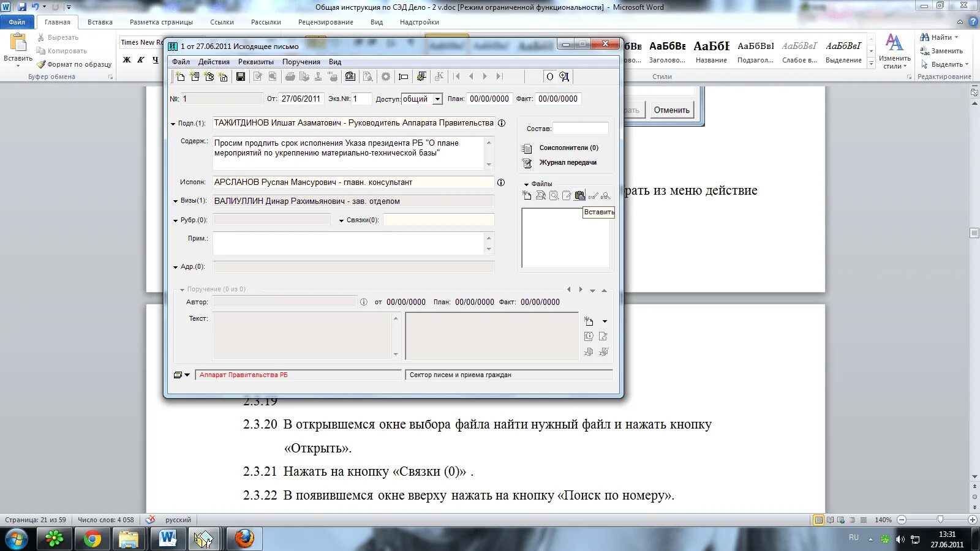980x551 pixels.
Task: Click the Заменить button in Word ribbon
Action: point(941,51)
